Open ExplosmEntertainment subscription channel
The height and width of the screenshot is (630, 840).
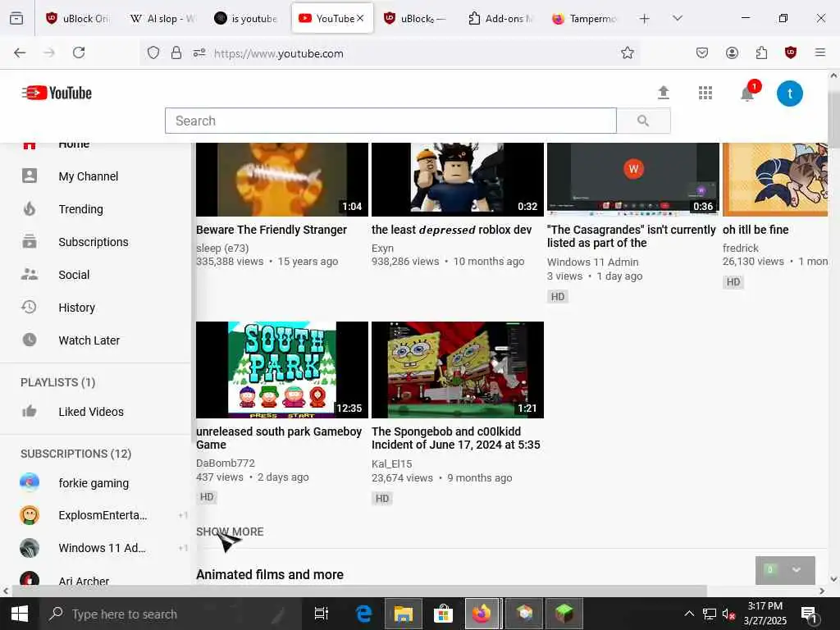(103, 515)
